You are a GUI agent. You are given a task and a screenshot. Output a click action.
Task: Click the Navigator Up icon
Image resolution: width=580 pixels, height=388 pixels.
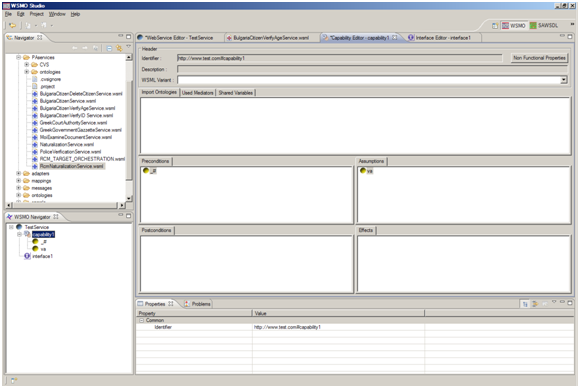click(x=95, y=48)
